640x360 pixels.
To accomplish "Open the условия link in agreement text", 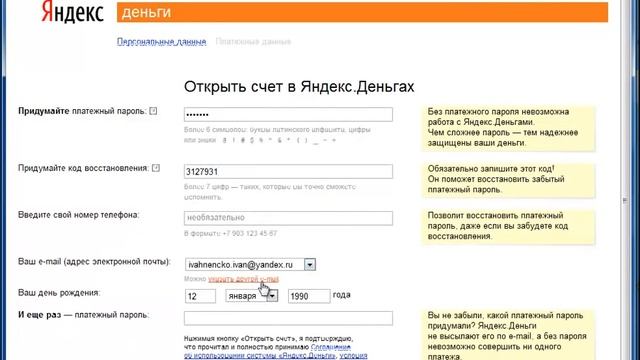I will tap(353, 356).
